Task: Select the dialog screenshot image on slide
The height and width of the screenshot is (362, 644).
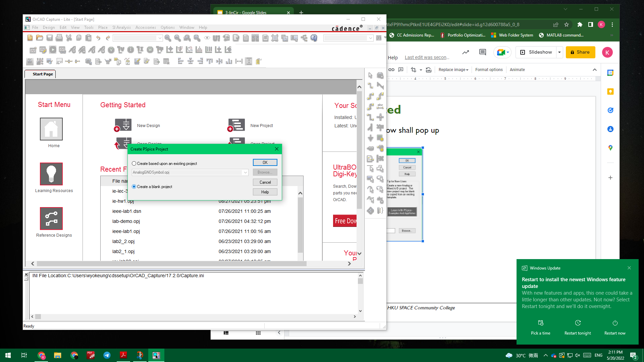Action: pos(405,194)
